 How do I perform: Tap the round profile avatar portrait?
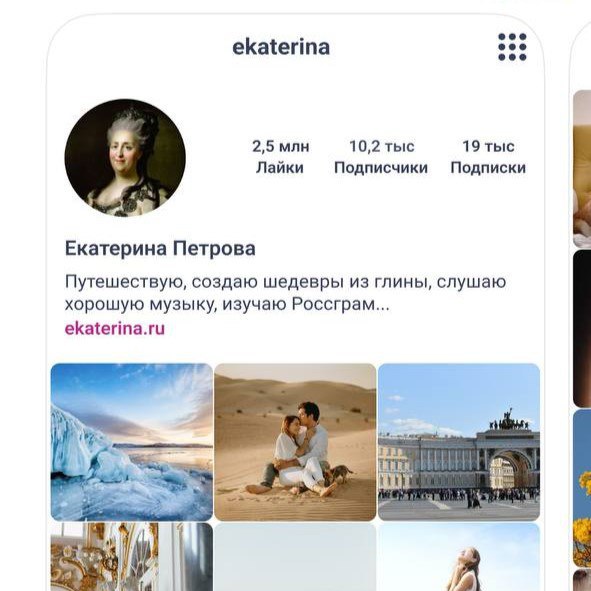point(125,158)
